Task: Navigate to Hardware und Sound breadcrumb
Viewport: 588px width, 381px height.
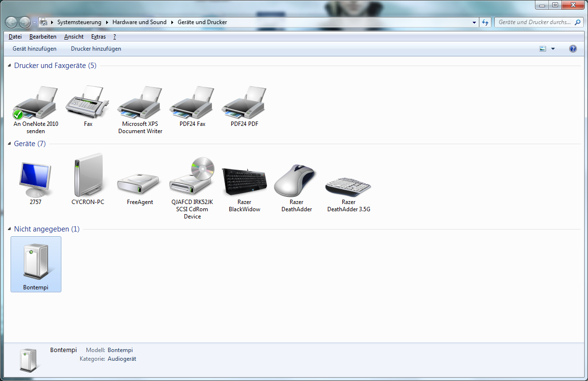Action: click(x=140, y=22)
